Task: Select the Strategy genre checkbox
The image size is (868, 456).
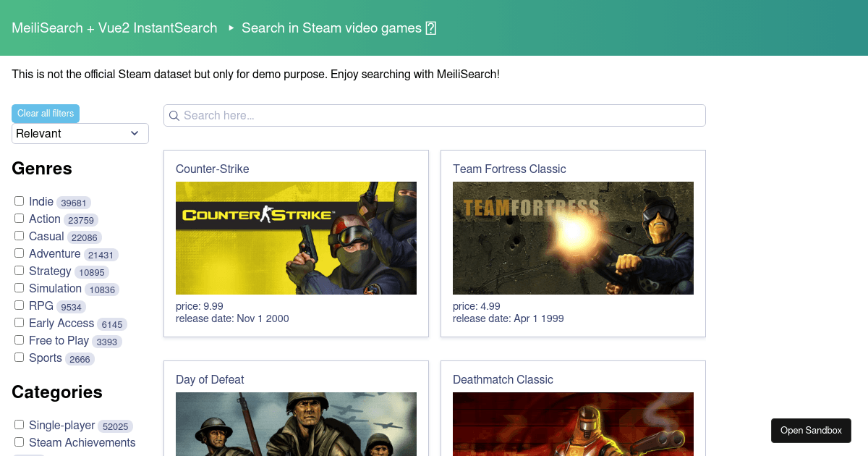Action: tap(20, 271)
